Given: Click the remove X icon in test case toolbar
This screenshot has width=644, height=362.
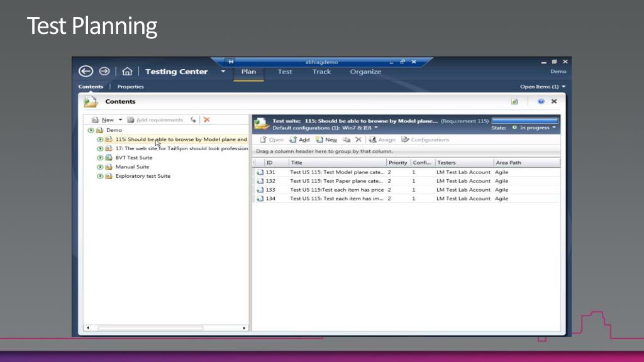Looking at the screenshot, I should point(358,140).
